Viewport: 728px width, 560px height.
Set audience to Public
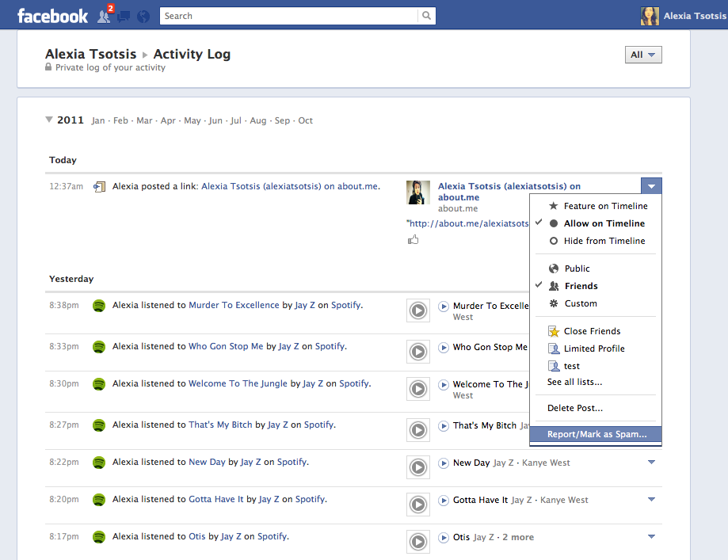pyautogui.click(x=596, y=269)
